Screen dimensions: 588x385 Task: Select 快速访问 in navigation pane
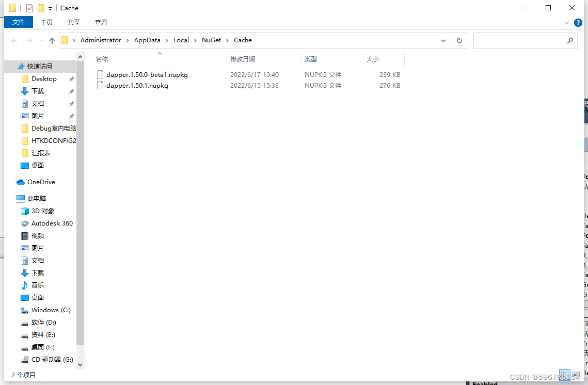coord(40,67)
